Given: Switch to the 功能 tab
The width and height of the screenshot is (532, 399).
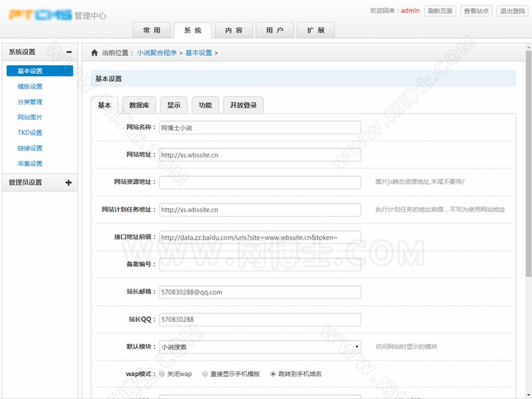Looking at the screenshot, I should (205, 105).
